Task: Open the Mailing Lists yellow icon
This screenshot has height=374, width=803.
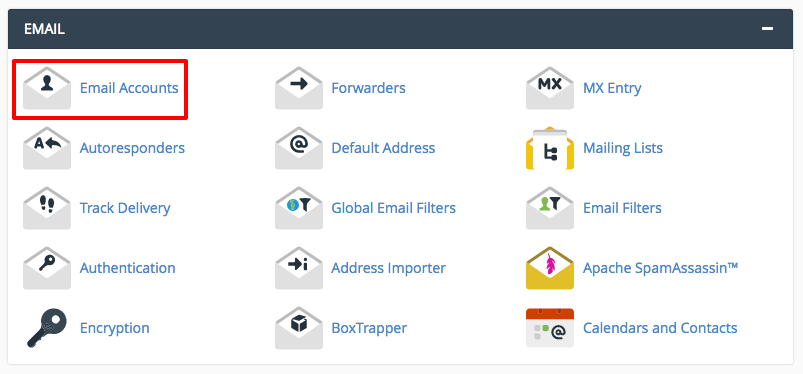Action: pyautogui.click(x=550, y=148)
